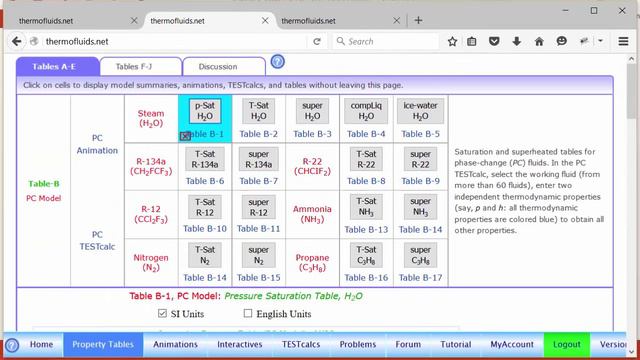
Task: Open the PC Animation link
Action: coord(97,144)
